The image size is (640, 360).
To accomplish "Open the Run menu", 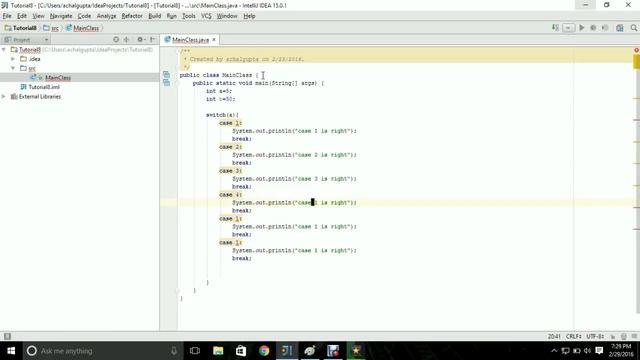I will coord(171,16).
